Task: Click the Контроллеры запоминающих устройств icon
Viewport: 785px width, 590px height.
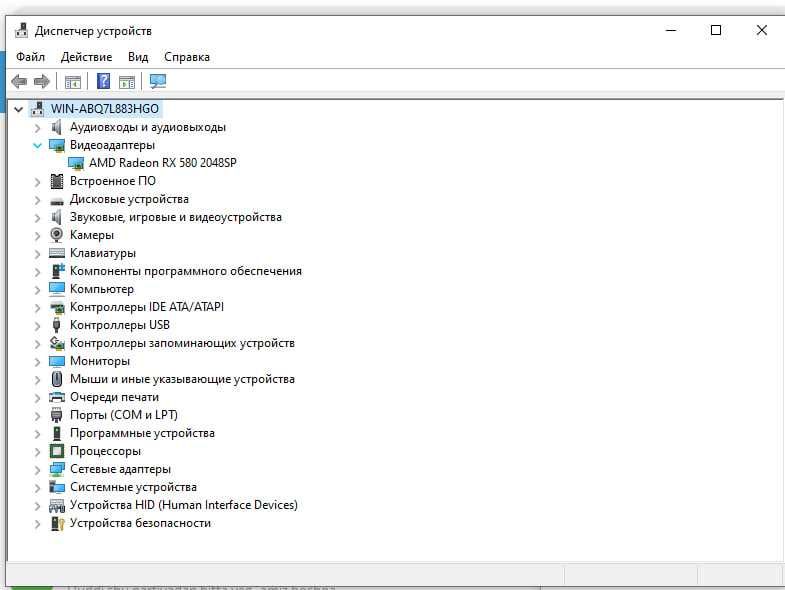Action: (57, 343)
